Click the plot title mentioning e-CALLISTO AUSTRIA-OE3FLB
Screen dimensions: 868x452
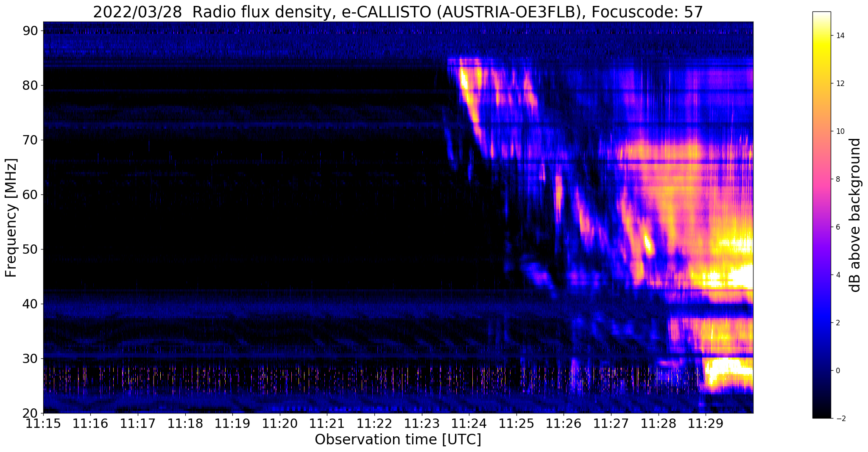click(398, 12)
